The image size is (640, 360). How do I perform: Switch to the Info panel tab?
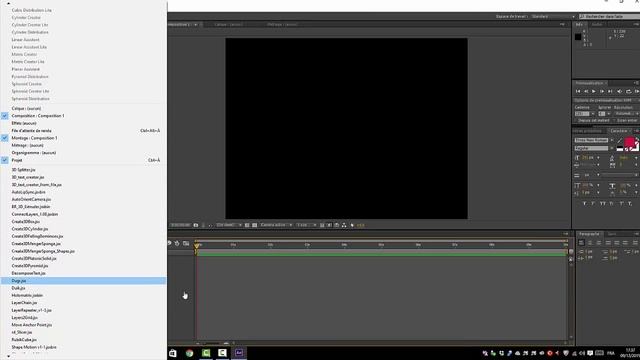pos(579,25)
